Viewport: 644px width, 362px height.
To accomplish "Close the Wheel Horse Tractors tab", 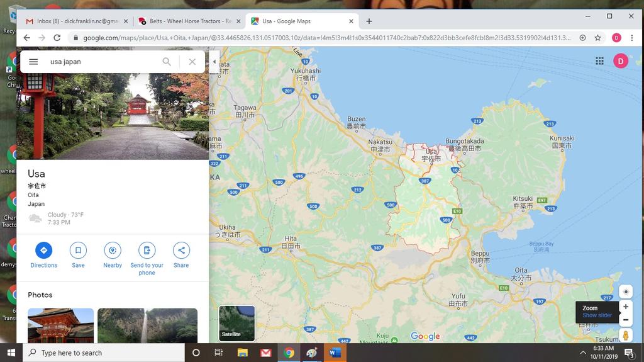I will tap(238, 21).
